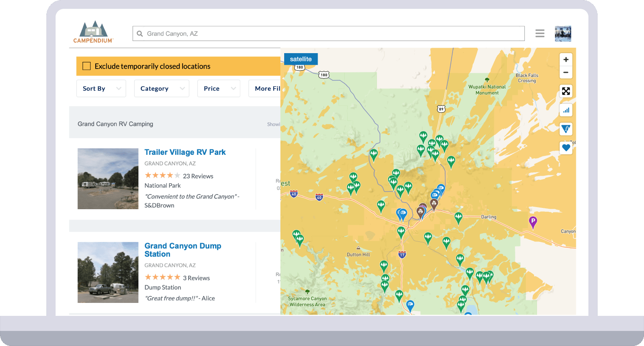Click the 'Dump Station' category text

[x=163, y=287]
